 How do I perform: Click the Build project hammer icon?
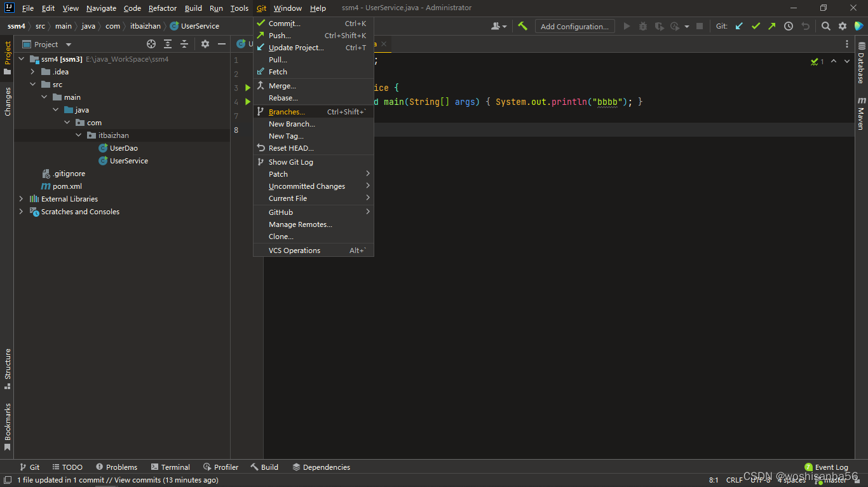click(522, 26)
